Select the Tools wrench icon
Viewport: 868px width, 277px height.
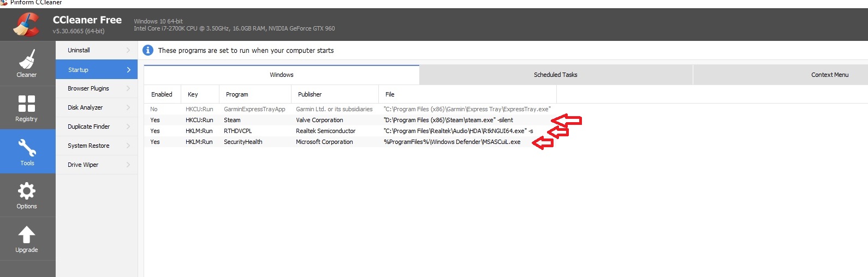27,148
